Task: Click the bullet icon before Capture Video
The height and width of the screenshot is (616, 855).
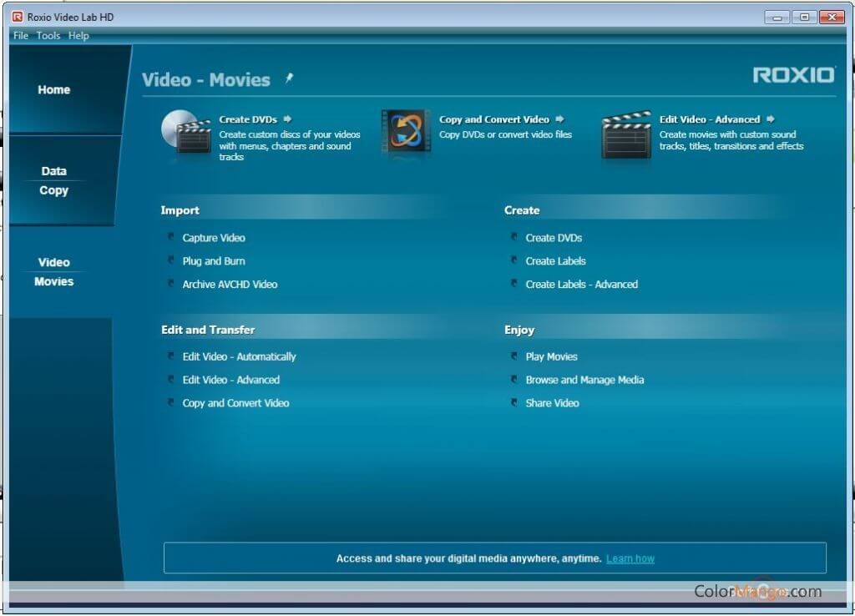Action: tap(170, 236)
